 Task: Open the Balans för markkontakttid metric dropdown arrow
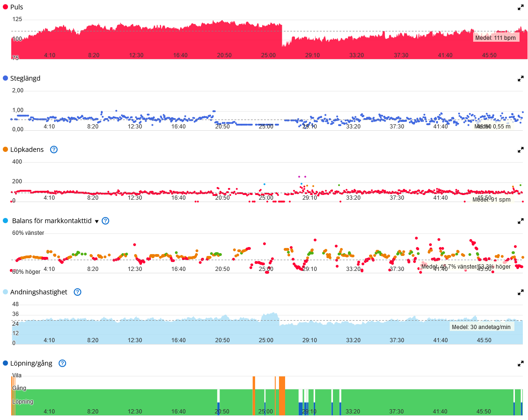click(x=97, y=221)
